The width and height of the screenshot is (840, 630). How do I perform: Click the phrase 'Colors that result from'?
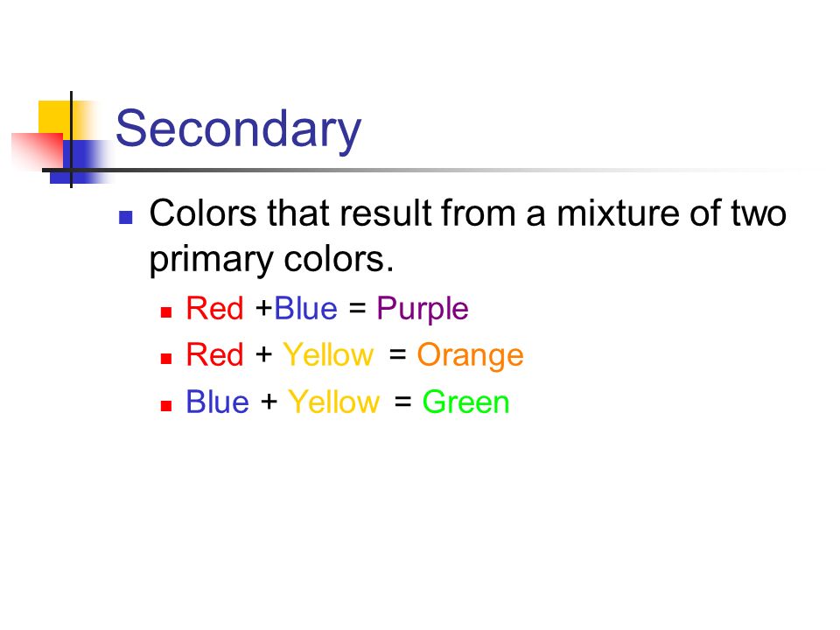(329, 213)
